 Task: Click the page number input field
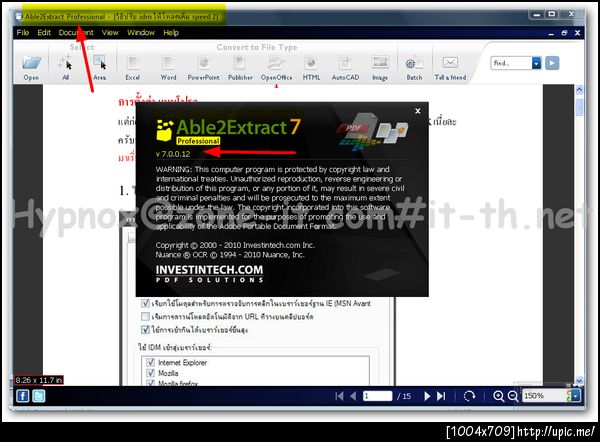click(377, 396)
